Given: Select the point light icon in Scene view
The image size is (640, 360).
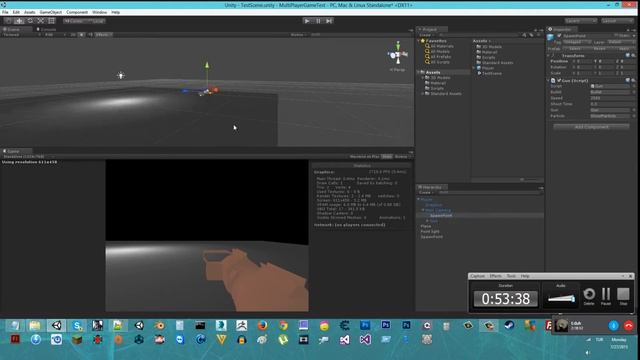Looking at the screenshot, I should (121, 76).
